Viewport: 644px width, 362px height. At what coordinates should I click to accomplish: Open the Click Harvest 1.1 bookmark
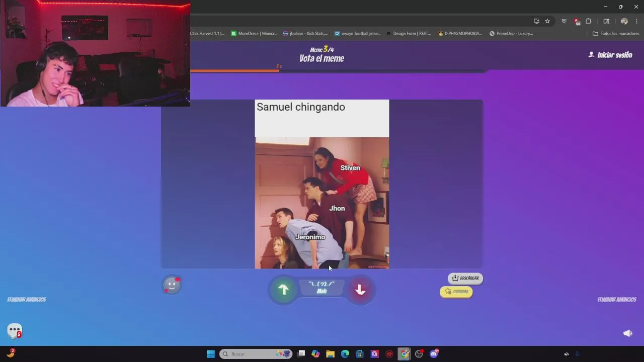pos(207,34)
